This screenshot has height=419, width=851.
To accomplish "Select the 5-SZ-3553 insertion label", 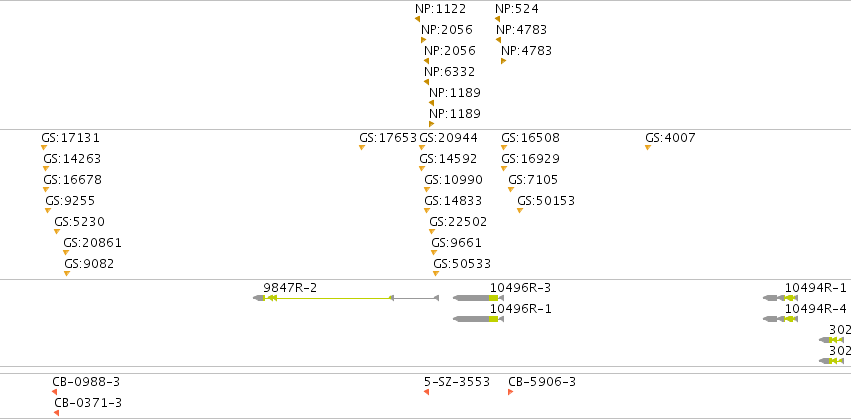I will (456, 382).
